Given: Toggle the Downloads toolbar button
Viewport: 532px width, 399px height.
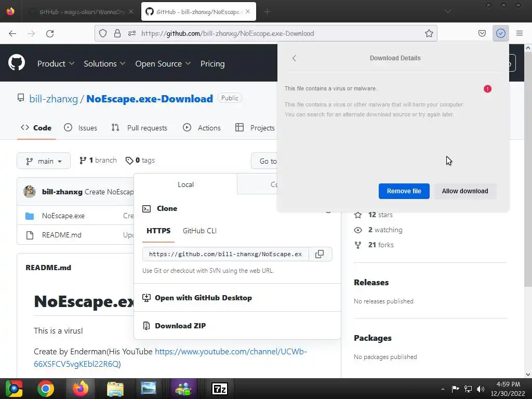Looking at the screenshot, I should pyautogui.click(x=500, y=33).
